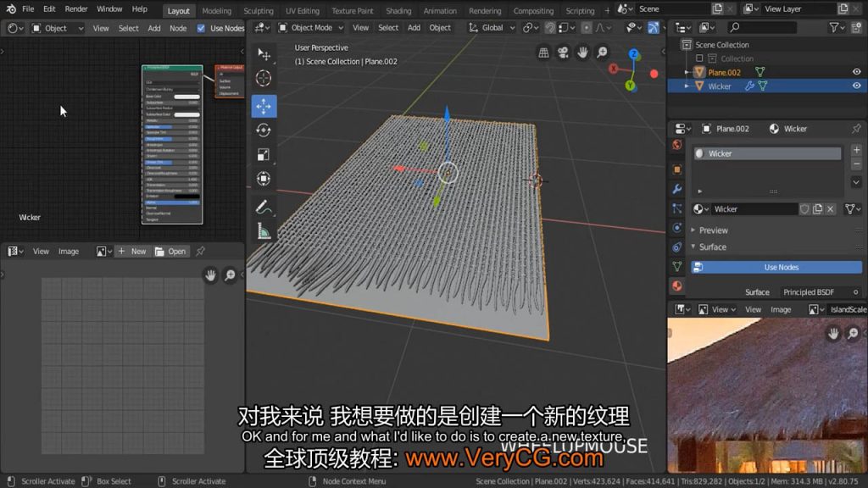Select the Measure tool
868x488 pixels.
(x=264, y=231)
